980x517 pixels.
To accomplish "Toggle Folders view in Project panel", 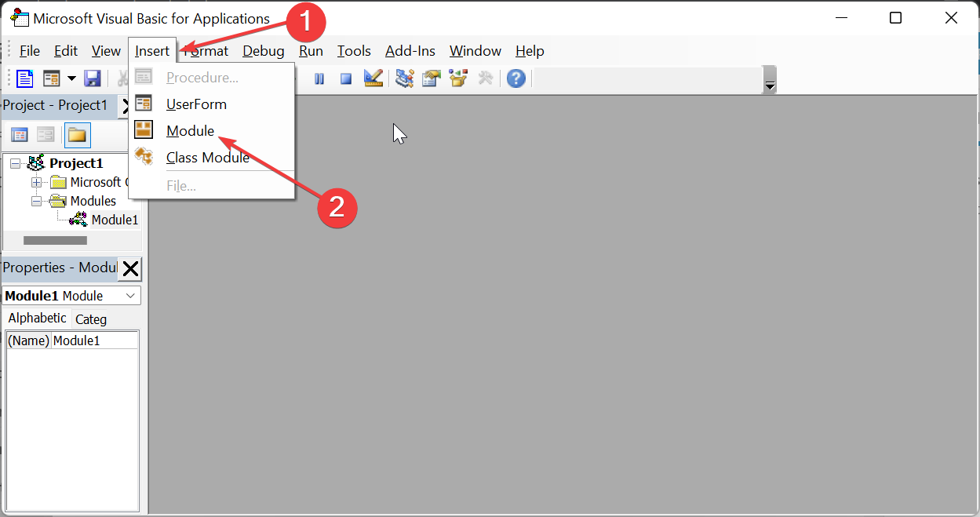I will click(77, 135).
